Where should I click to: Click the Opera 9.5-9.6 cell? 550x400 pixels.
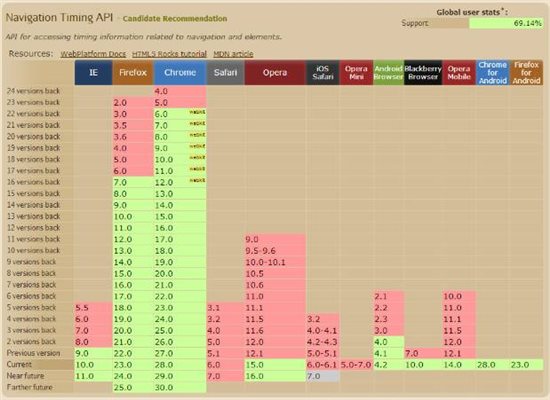(275, 251)
